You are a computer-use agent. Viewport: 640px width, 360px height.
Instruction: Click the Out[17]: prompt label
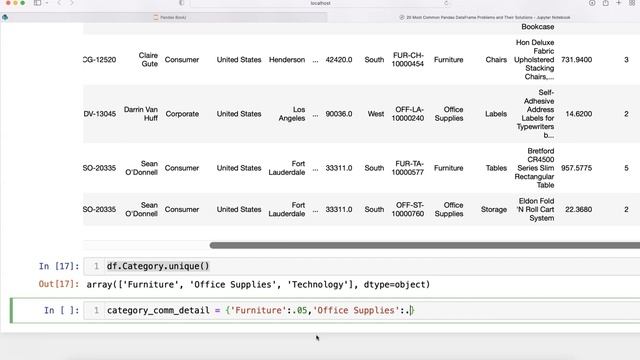point(59,284)
